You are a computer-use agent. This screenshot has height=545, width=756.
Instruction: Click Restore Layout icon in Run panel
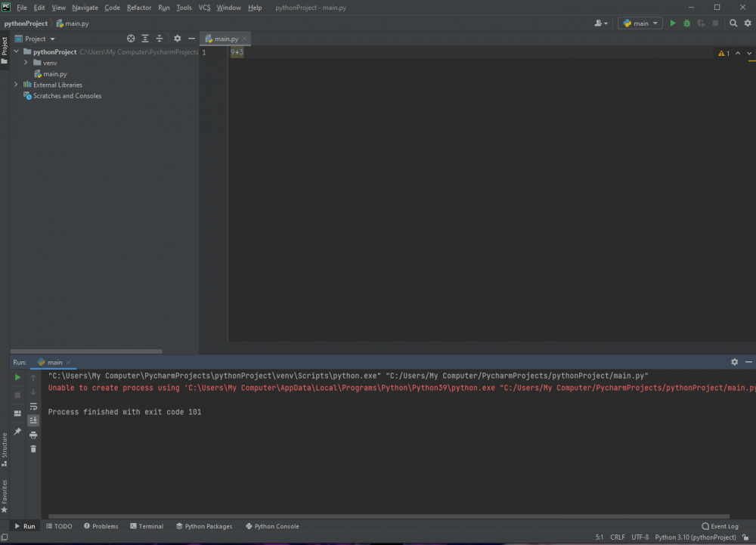[x=18, y=413]
